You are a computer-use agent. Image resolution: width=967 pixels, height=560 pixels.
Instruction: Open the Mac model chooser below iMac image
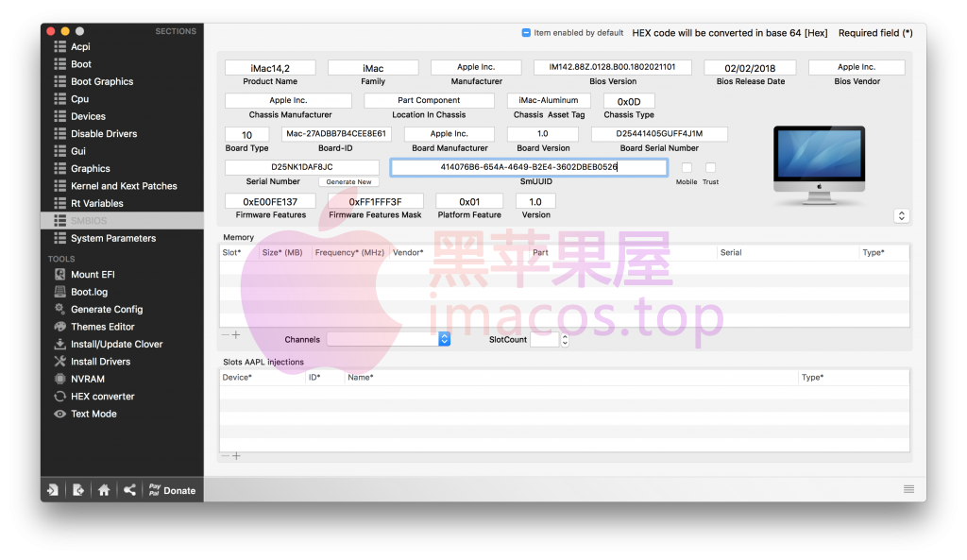click(901, 216)
